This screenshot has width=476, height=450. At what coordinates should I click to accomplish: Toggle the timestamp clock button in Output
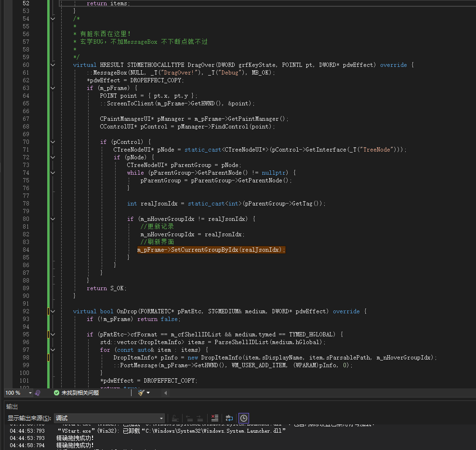(x=244, y=418)
